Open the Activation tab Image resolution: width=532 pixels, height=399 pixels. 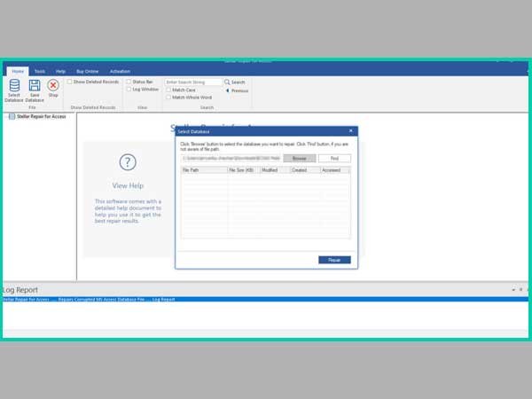tap(120, 71)
